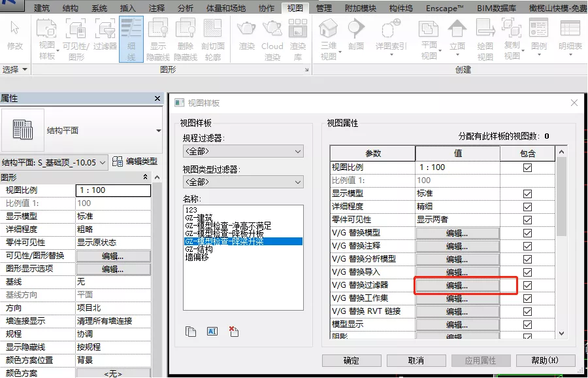Click the delete view template icon
Screen dimensions: 588x378
coord(234,332)
